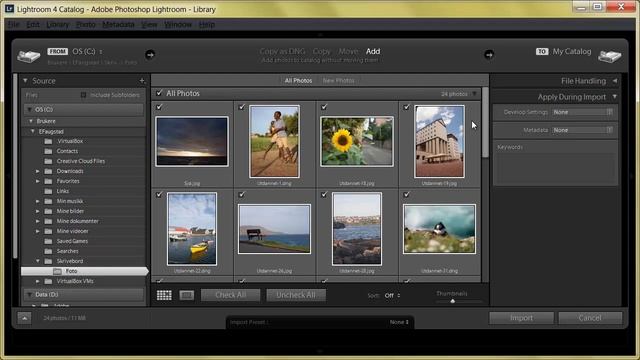
Task: Adjust the Thumbnails size slider
Action: coord(453,301)
